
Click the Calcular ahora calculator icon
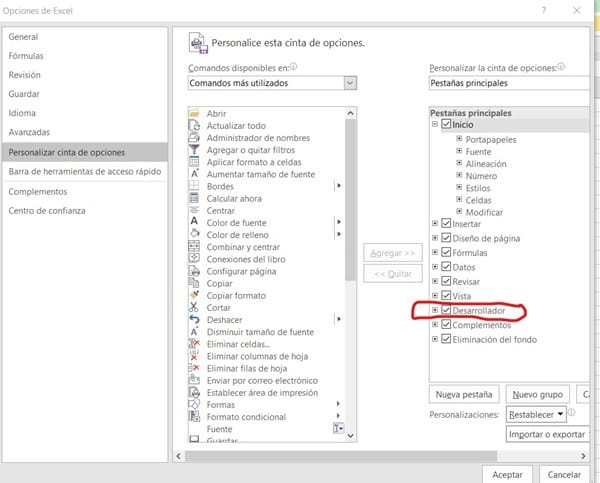[x=194, y=198]
